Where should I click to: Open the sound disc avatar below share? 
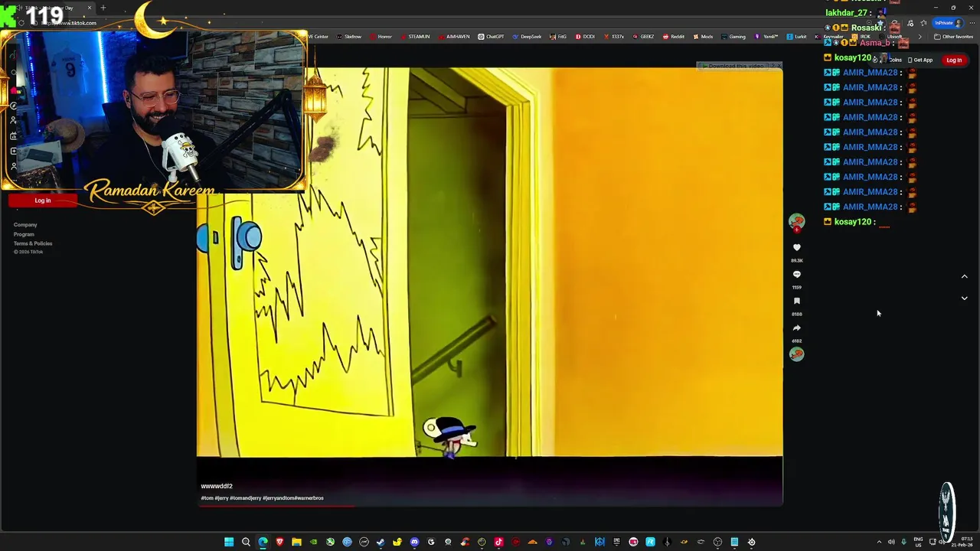click(796, 354)
